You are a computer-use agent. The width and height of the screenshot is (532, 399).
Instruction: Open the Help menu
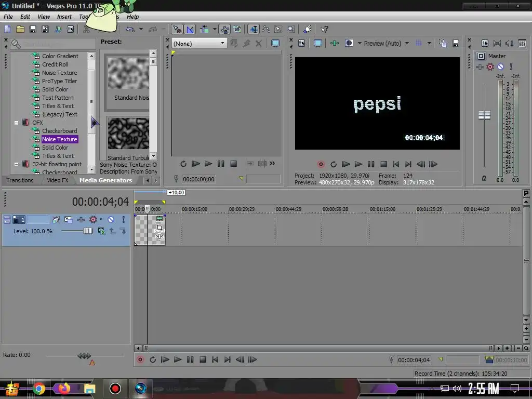click(x=132, y=17)
